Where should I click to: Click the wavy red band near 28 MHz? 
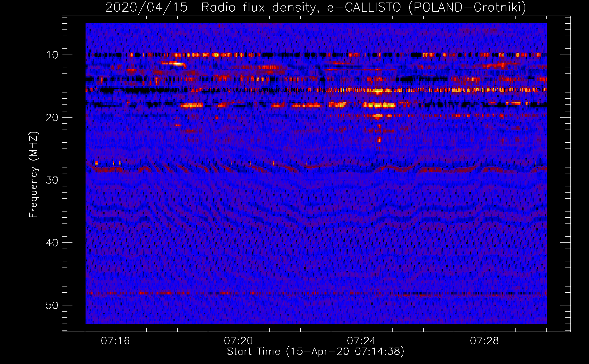point(437,170)
